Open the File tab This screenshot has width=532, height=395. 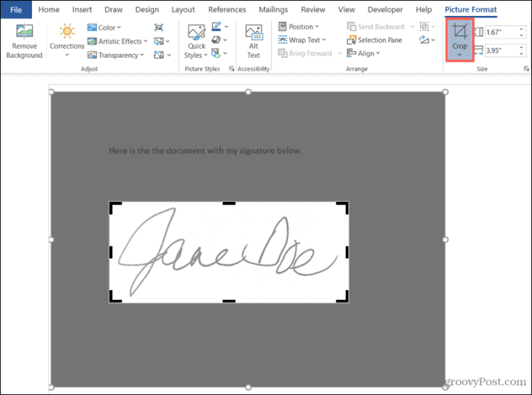(16, 9)
